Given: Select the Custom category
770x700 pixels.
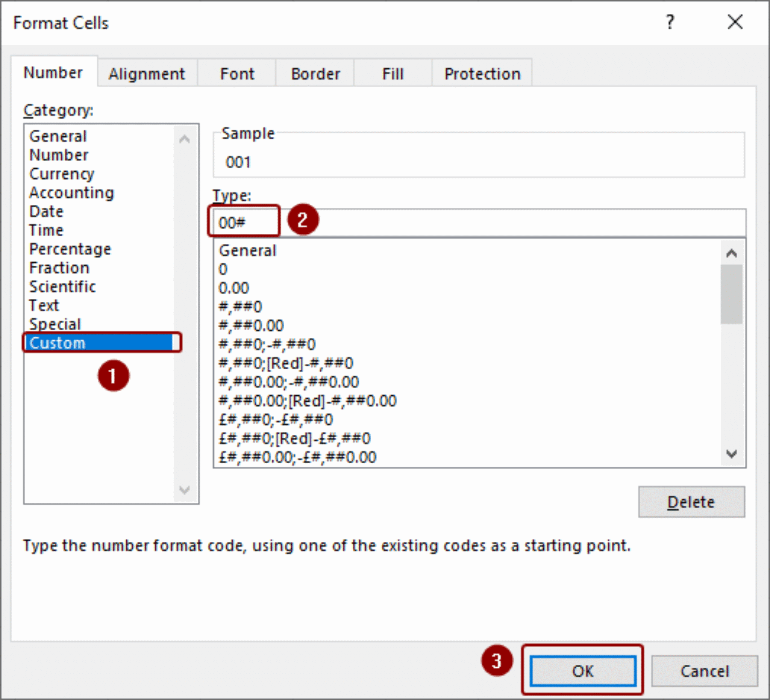Looking at the screenshot, I should [57, 343].
